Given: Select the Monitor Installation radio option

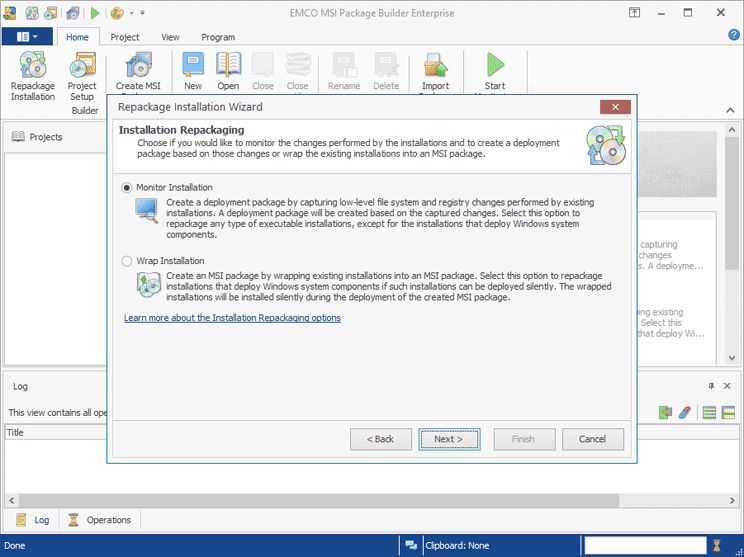Looking at the screenshot, I should 126,188.
